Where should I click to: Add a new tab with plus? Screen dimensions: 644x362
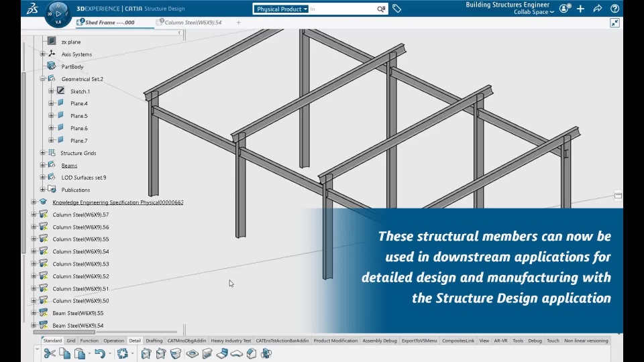point(239,23)
